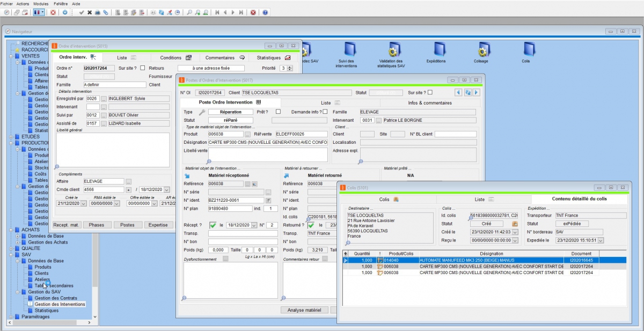This screenshot has height=331, width=644.
Task: Click the Expertise button
Action: (x=159, y=225)
